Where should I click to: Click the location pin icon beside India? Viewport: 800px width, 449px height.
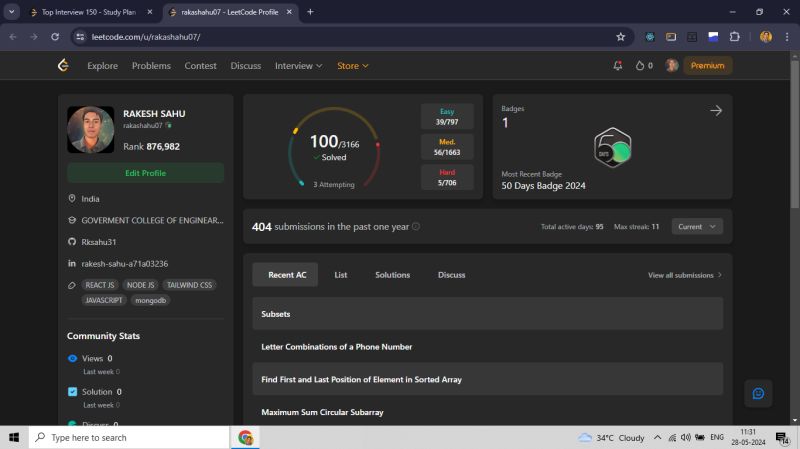point(72,198)
